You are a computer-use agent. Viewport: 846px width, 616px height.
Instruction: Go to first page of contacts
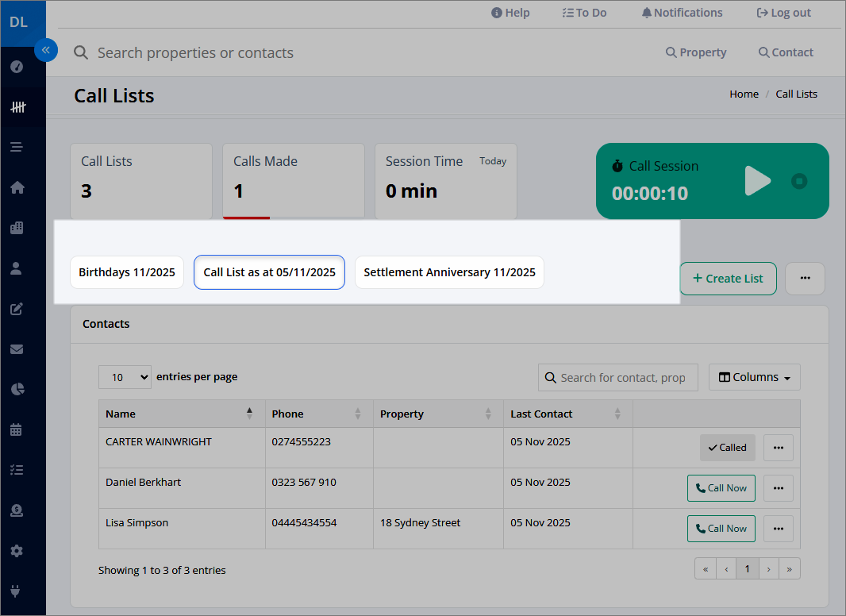coord(706,569)
